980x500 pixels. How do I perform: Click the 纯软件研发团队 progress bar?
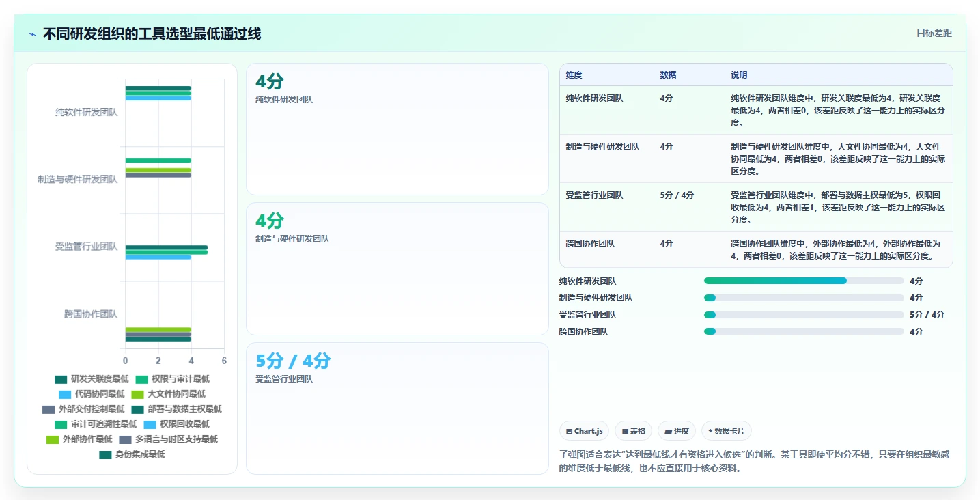coord(804,281)
